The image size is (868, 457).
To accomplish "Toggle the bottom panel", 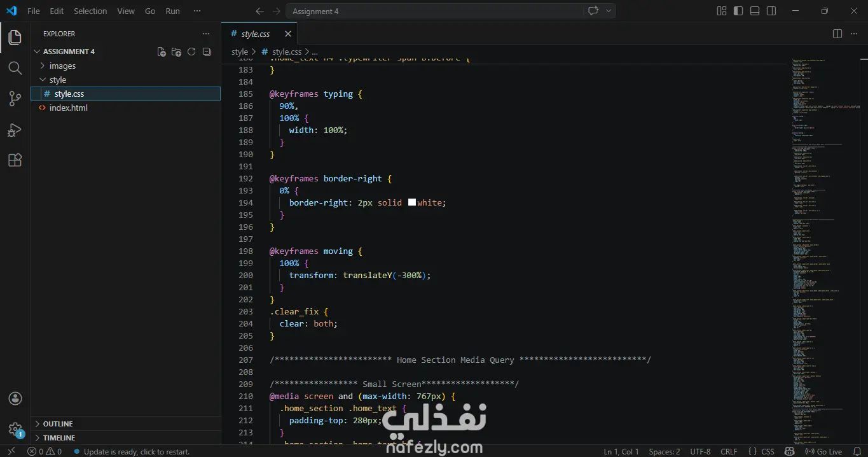I will [755, 11].
